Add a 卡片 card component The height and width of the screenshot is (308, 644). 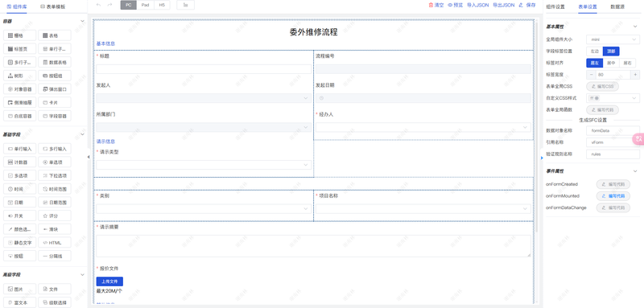[x=55, y=102]
